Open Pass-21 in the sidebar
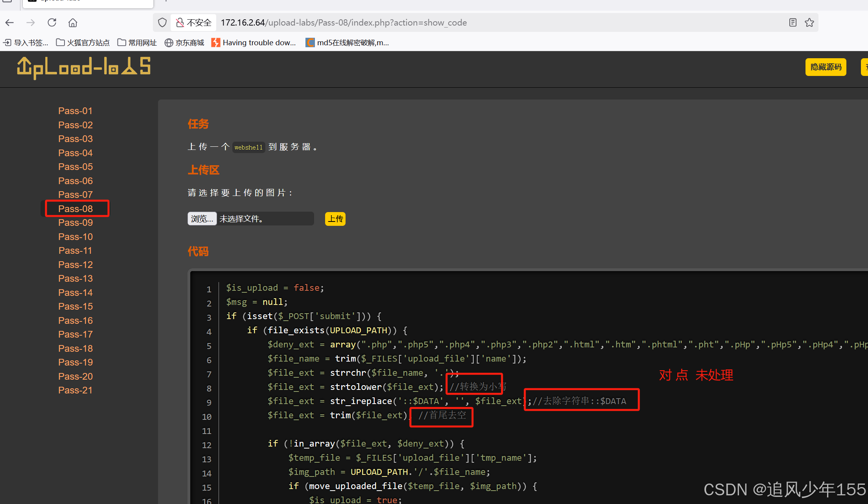Viewport: 868px width, 504px height. click(75, 390)
